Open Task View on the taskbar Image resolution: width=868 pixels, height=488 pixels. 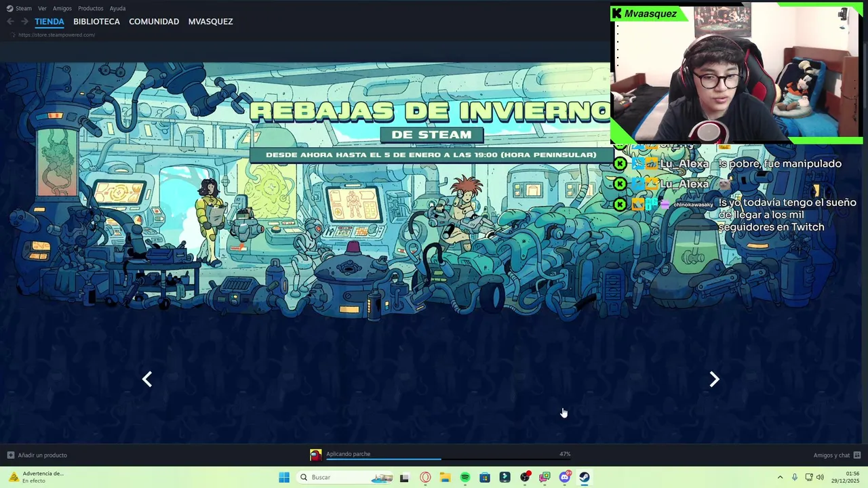tap(404, 477)
